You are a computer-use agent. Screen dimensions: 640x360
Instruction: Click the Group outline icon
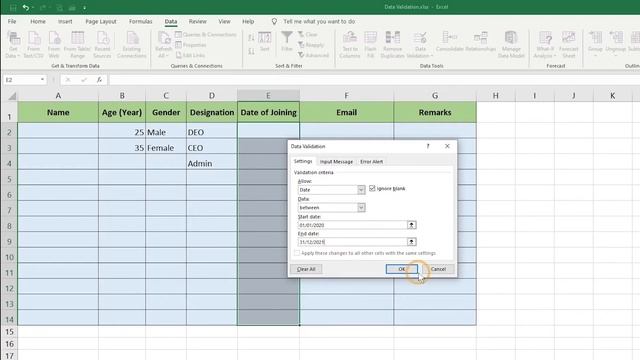595,43
